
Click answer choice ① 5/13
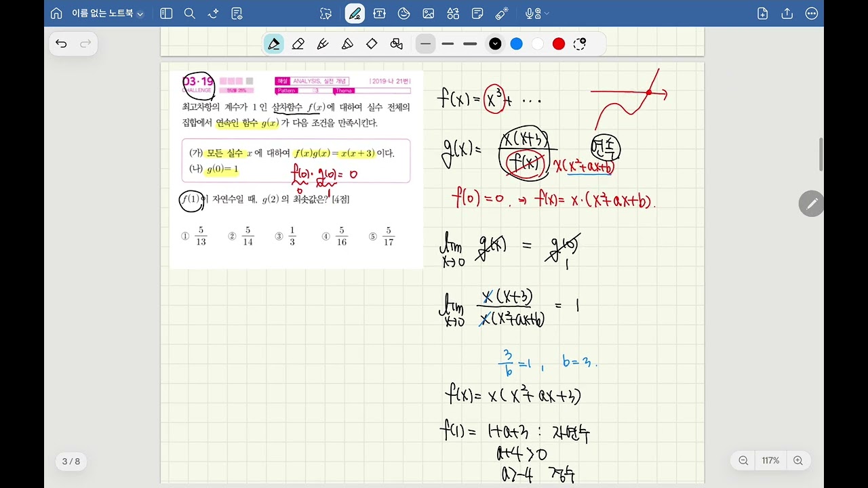coord(195,236)
